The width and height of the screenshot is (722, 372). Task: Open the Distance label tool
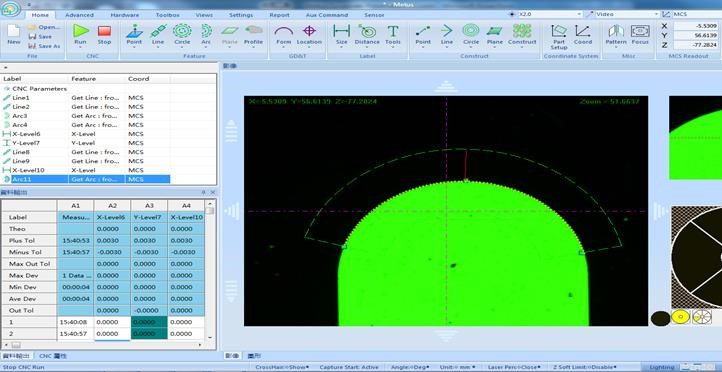point(367,35)
